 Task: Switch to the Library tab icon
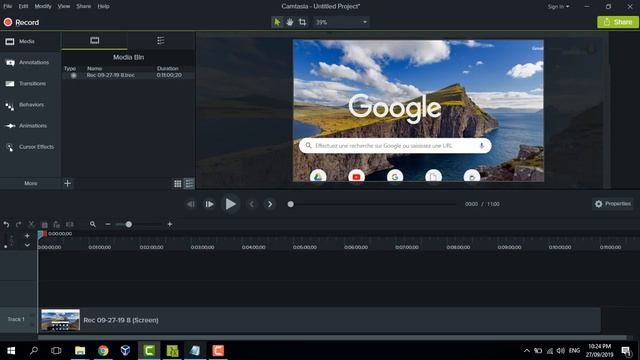(x=161, y=40)
